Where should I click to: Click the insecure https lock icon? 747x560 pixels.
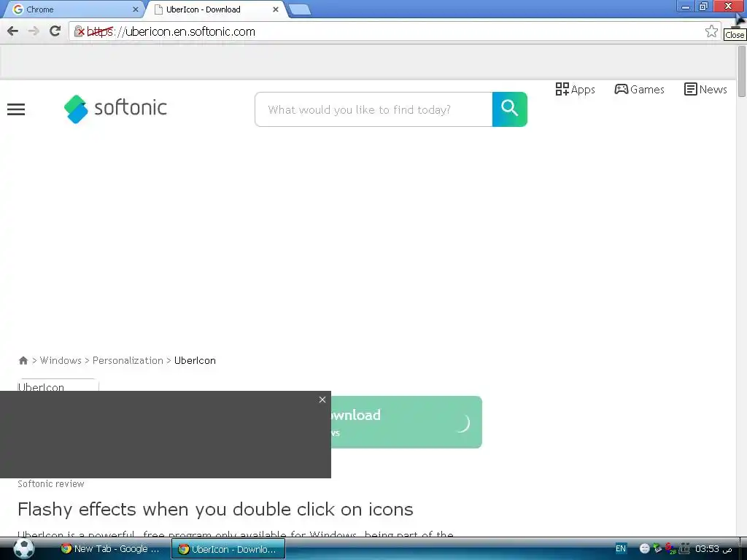80,31
